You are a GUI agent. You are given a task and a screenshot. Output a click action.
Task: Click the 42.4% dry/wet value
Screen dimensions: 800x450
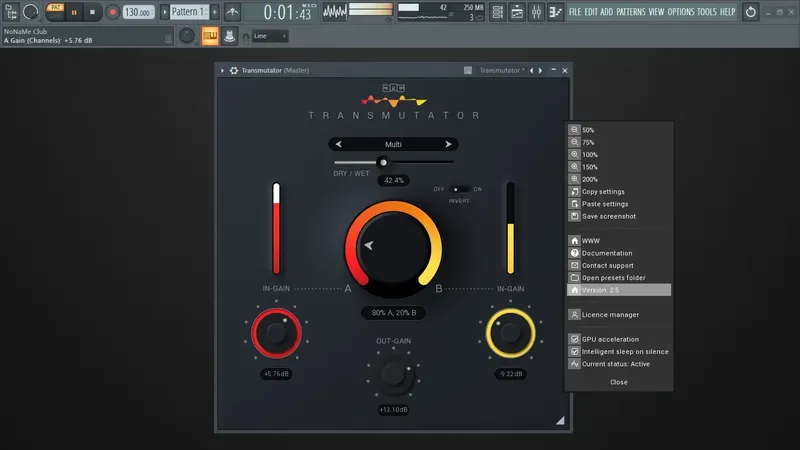click(393, 180)
